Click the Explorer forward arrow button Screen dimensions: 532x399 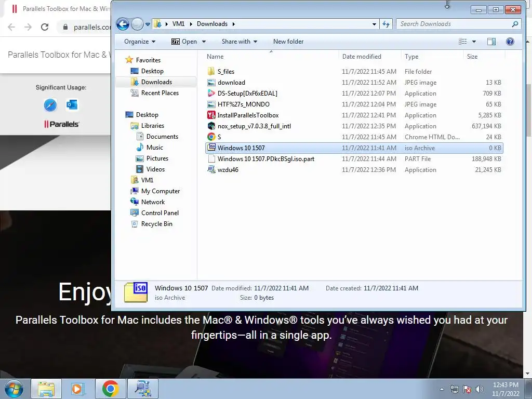[137, 24]
